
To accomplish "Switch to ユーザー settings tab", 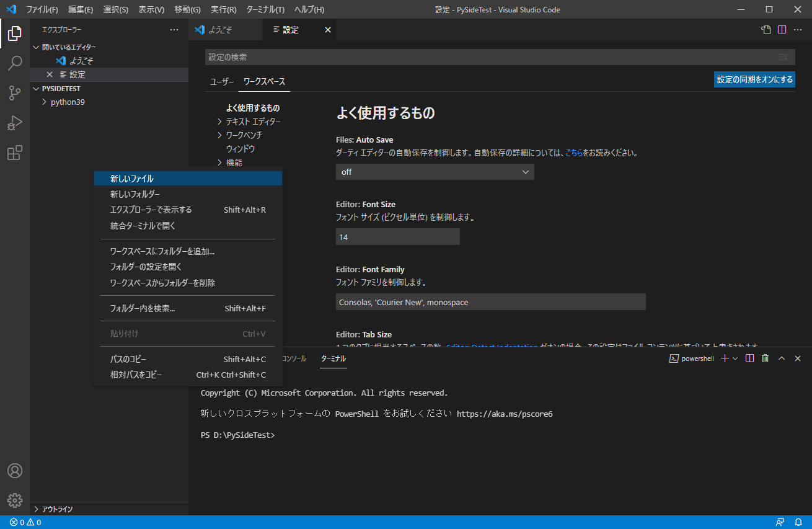I will 222,82.
